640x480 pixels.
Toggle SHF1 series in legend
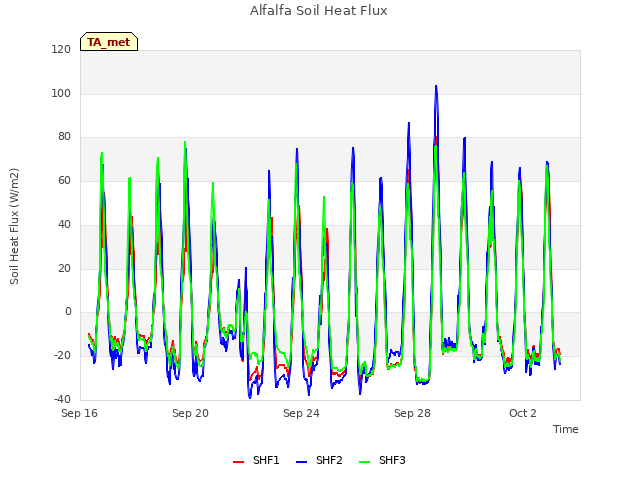(x=256, y=460)
